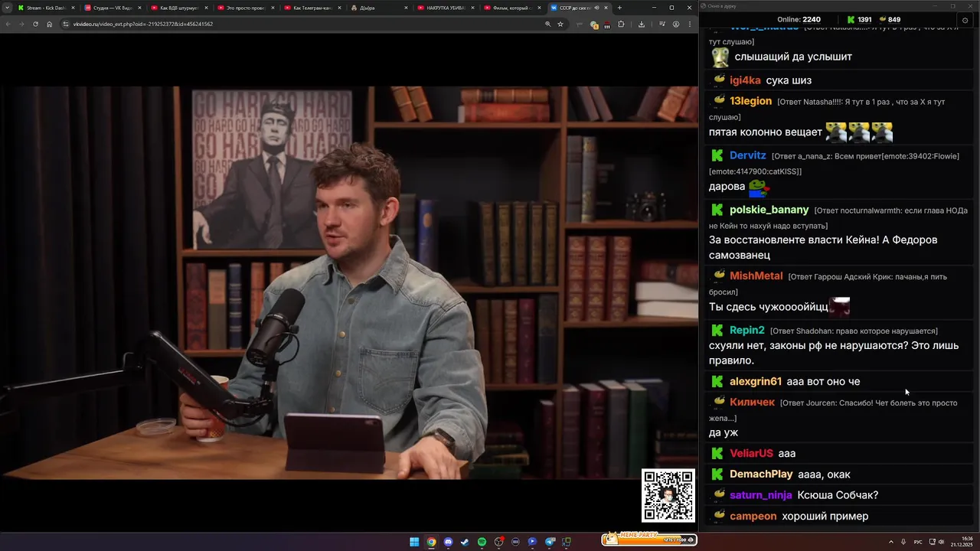The width and height of the screenshot is (980, 551).
Task: Click username saturn_ninja in chat
Action: (760, 495)
